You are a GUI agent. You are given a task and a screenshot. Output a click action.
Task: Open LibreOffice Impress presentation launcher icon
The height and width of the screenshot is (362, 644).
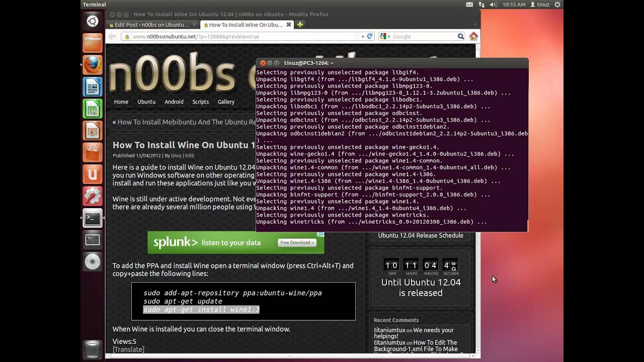tap(93, 131)
